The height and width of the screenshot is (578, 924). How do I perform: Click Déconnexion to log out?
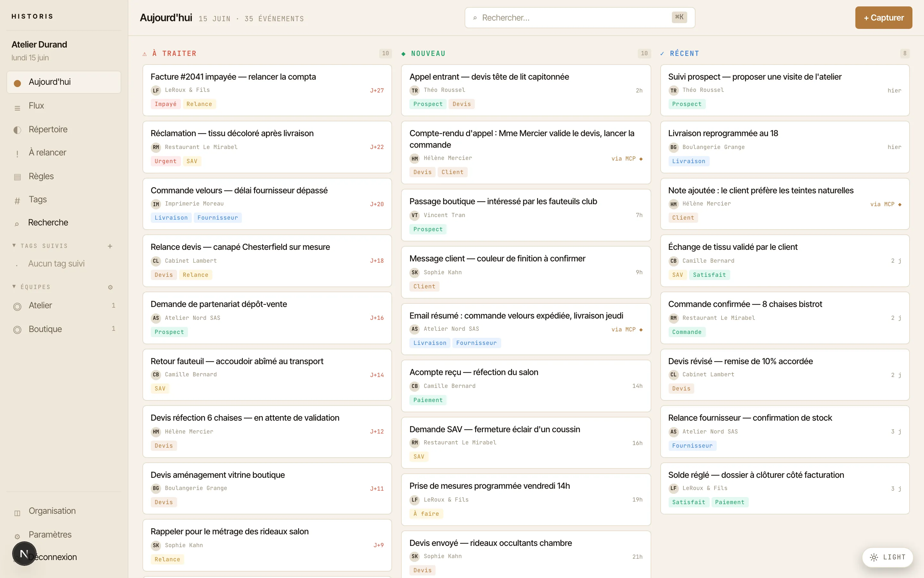click(x=53, y=557)
